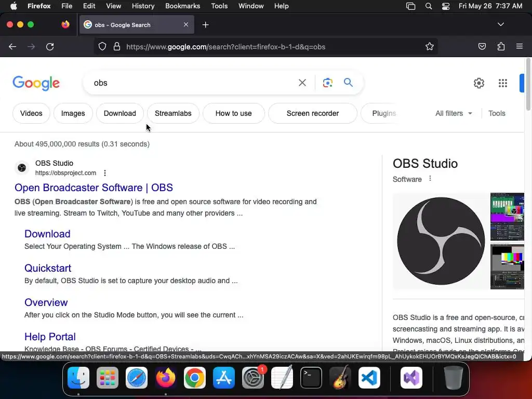Select the Screen recorder chip
This screenshot has height=399, width=532.
pyautogui.click(x=312, y=113)
